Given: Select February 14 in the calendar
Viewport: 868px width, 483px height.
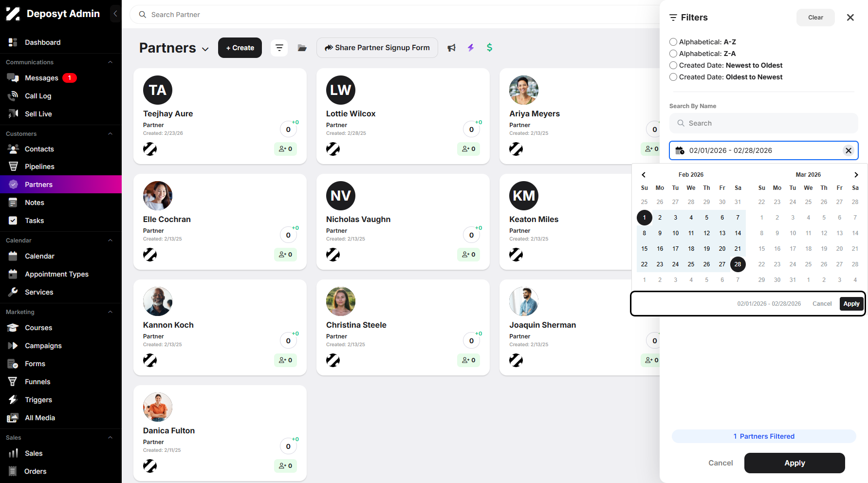Looking at the screenshot, I should tap(738, 233).
